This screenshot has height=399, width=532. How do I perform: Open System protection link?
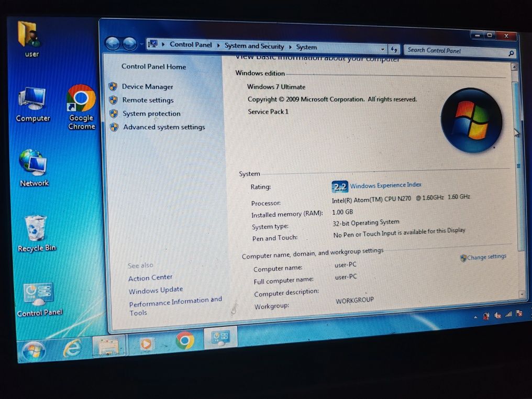[x=152, y=114]
